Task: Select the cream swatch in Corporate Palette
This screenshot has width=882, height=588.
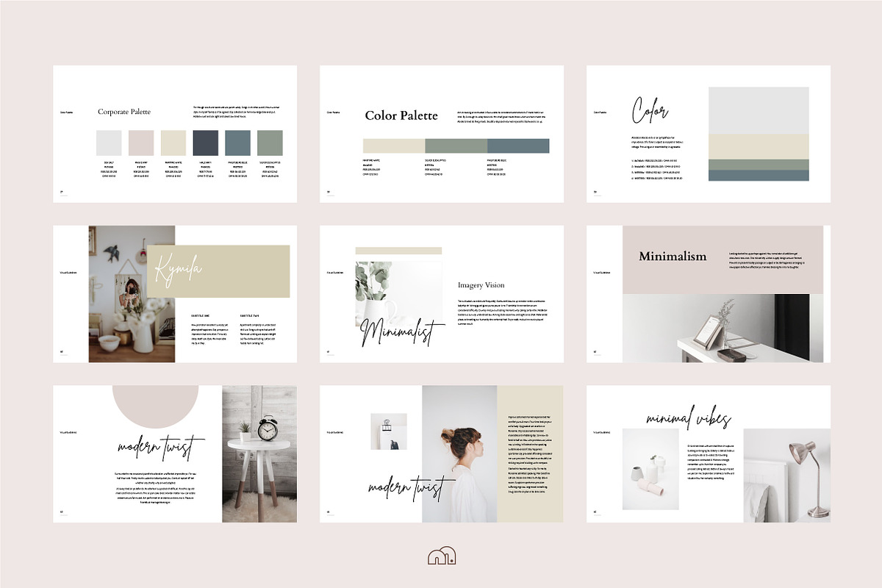Action: click(173, 143)
